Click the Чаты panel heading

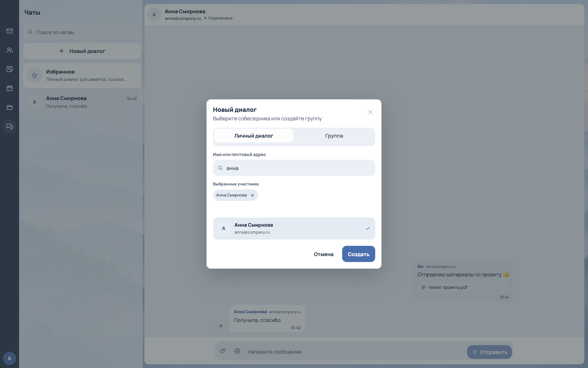(32, 13)
